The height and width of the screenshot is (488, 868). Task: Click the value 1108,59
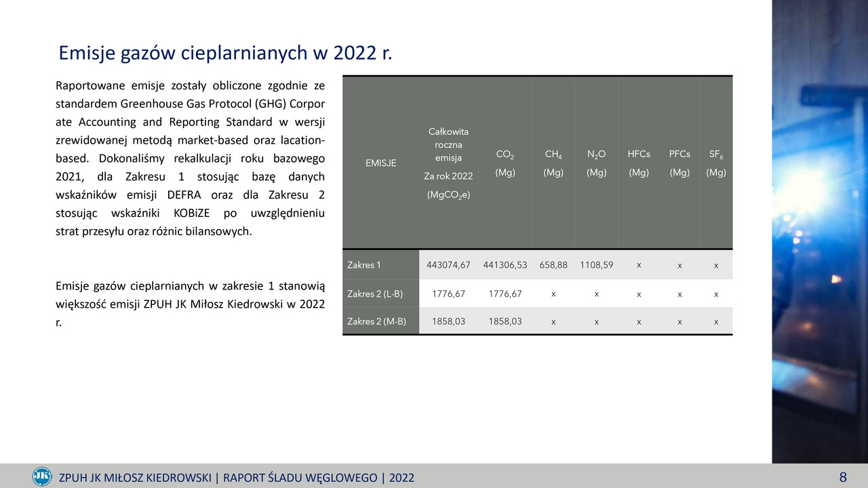pos(597,265)
